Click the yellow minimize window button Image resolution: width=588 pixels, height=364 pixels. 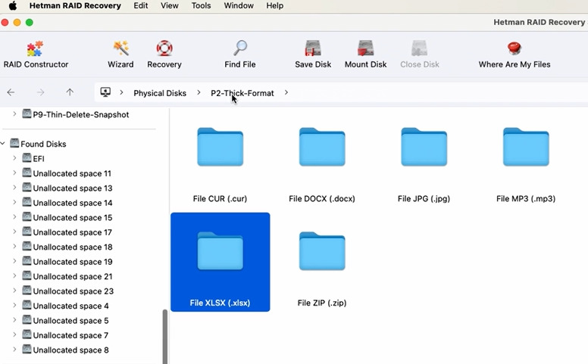[x=17, y=23]
